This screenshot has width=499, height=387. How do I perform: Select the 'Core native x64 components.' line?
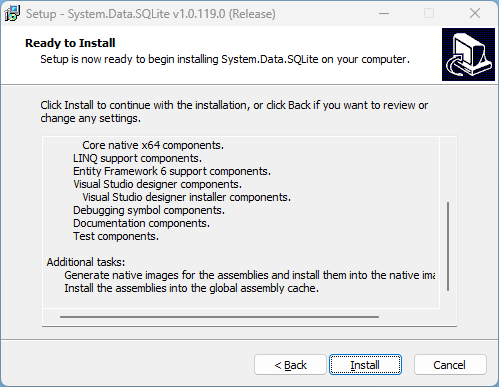tap(153, 145)
